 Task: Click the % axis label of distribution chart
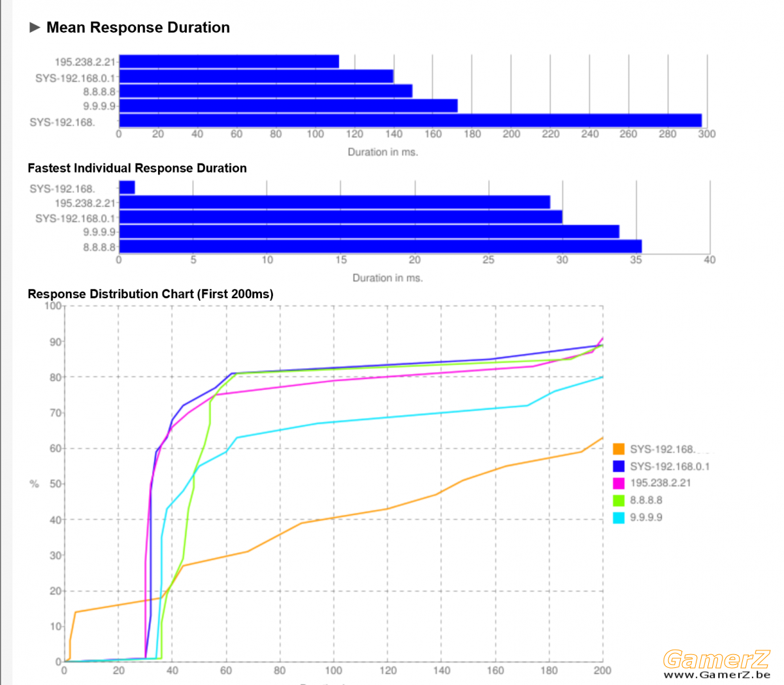pyautogui.click(x=34, y=484)
